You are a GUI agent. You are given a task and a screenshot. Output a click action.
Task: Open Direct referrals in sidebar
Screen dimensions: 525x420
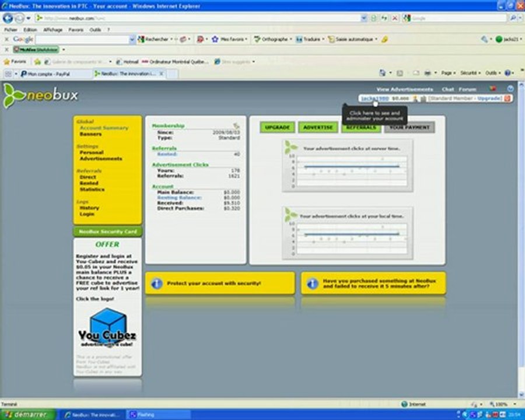click(87, 177)
